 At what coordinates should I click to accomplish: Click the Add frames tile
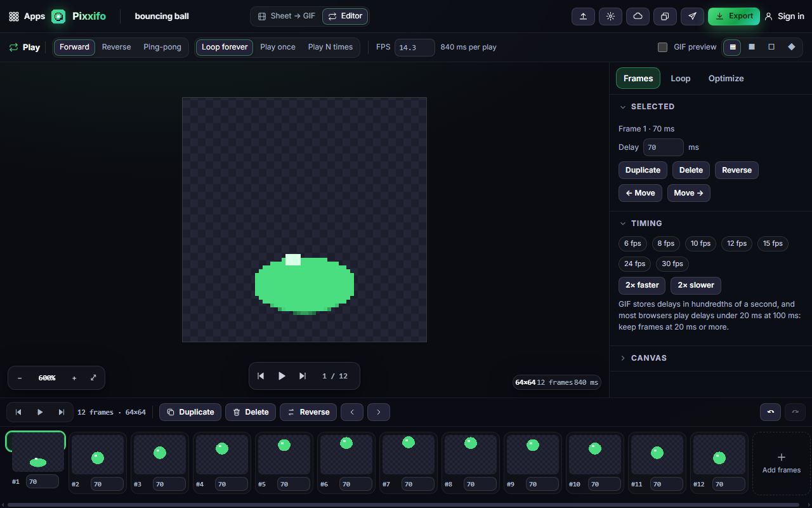tap(782, 464)
